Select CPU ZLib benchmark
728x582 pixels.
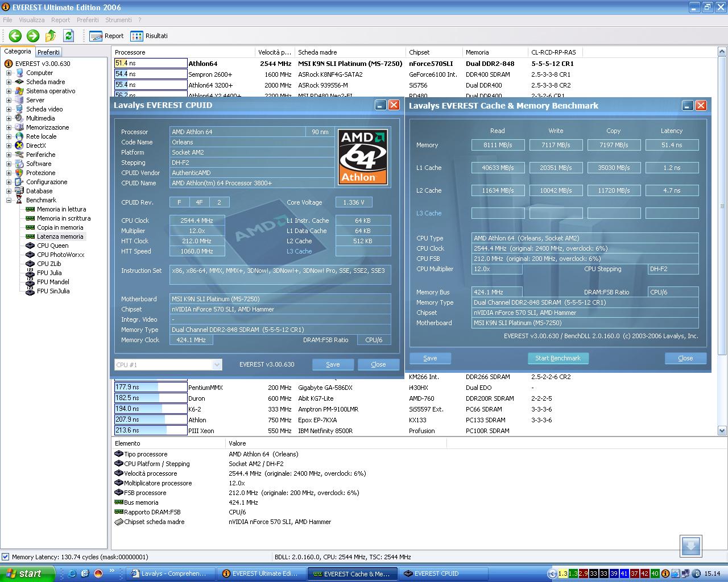49,264
